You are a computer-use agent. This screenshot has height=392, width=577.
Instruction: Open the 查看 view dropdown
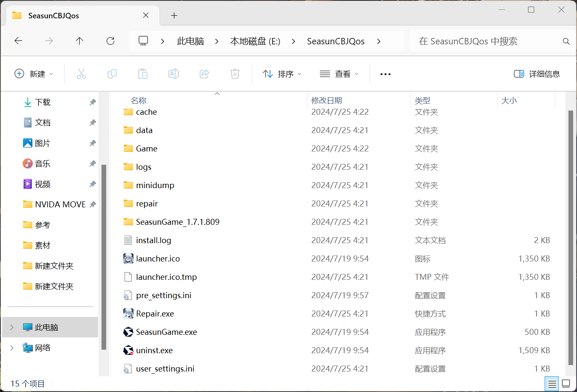[x=339, y=74]
